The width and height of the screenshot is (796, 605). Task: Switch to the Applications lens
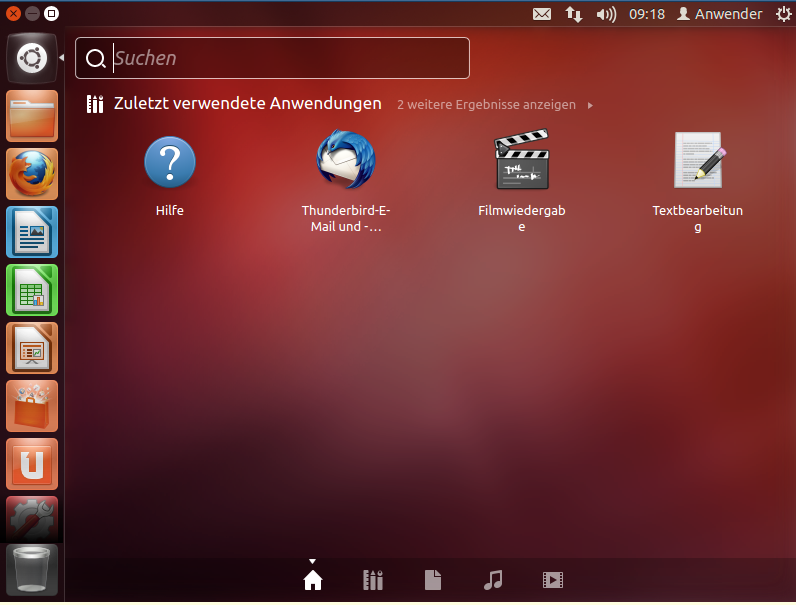point(373,580)
